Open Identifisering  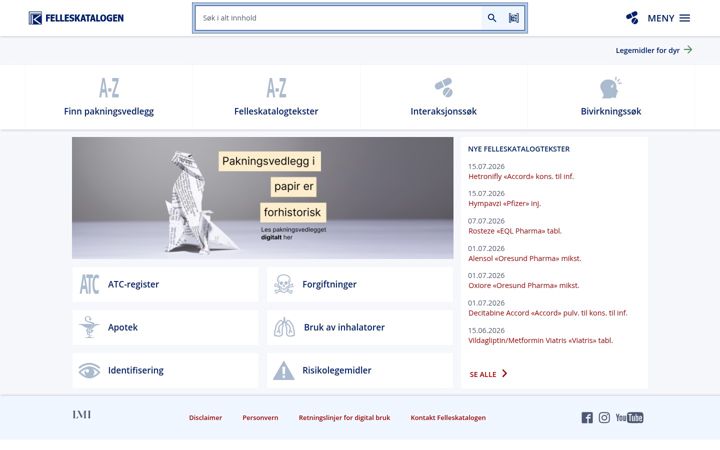(135, 370)
